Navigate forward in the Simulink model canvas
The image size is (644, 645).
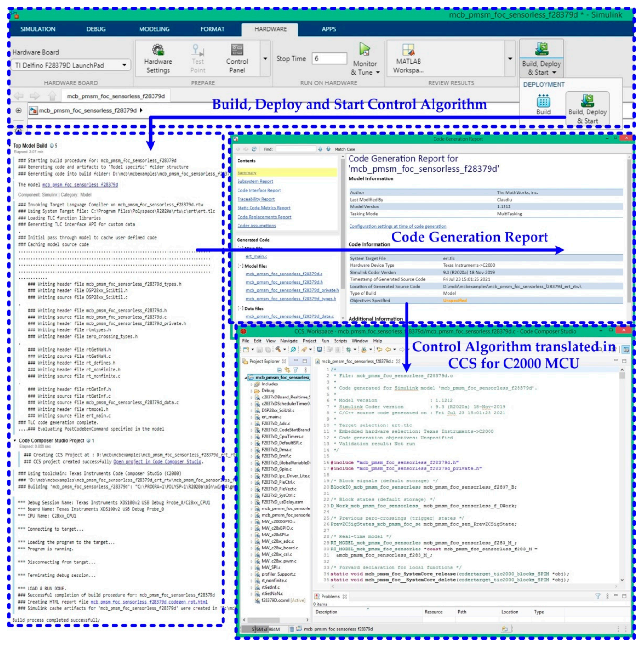[35, 96]
